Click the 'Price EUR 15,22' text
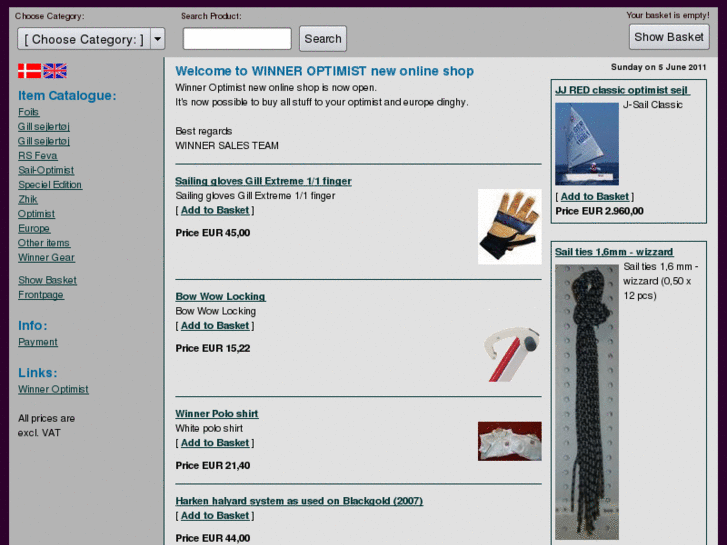Screen dimensions: 727x545 (x=213, y=348)
